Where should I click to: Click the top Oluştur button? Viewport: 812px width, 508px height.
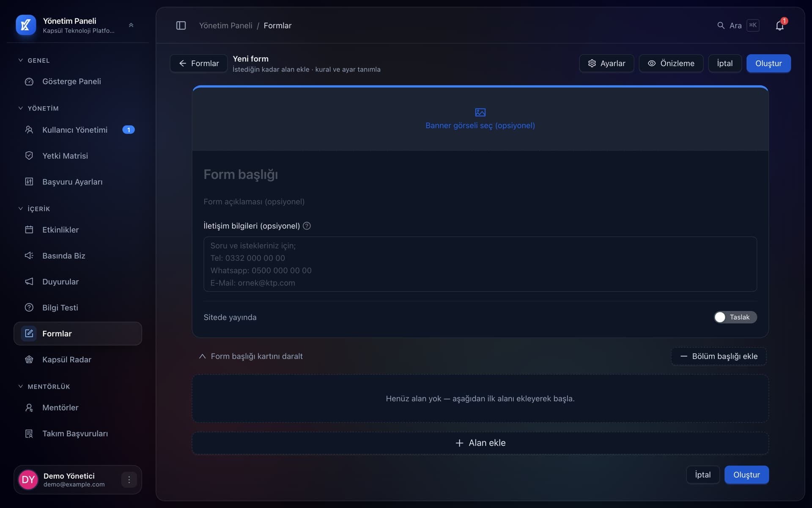tap(768, 63)
